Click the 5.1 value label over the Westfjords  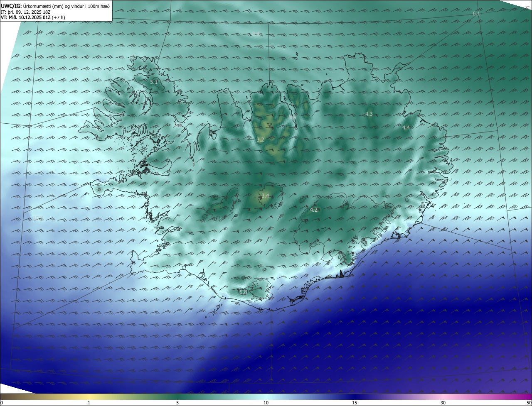pyautogui.click(x=154, y=82)
